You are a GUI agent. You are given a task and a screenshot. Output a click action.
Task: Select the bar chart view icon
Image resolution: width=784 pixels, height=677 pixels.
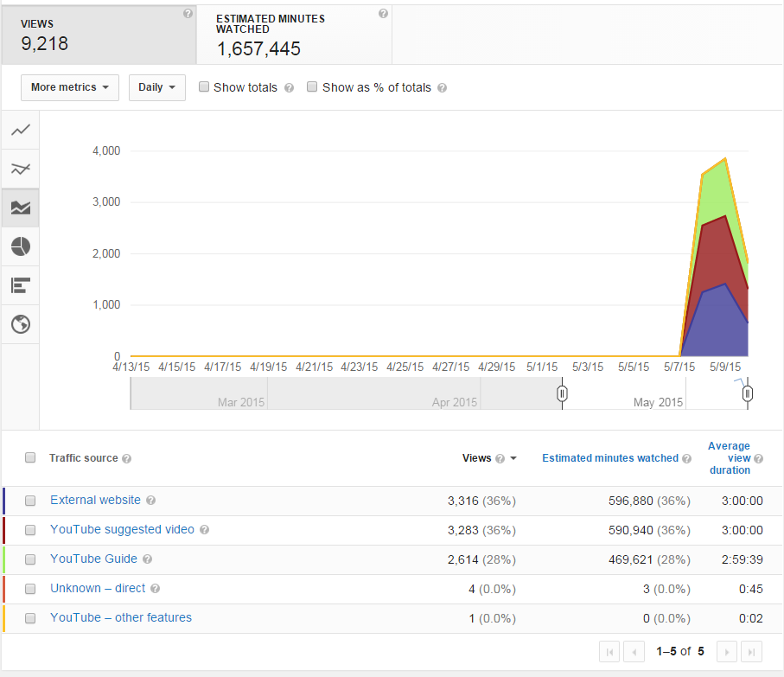(x=21, y=285)
